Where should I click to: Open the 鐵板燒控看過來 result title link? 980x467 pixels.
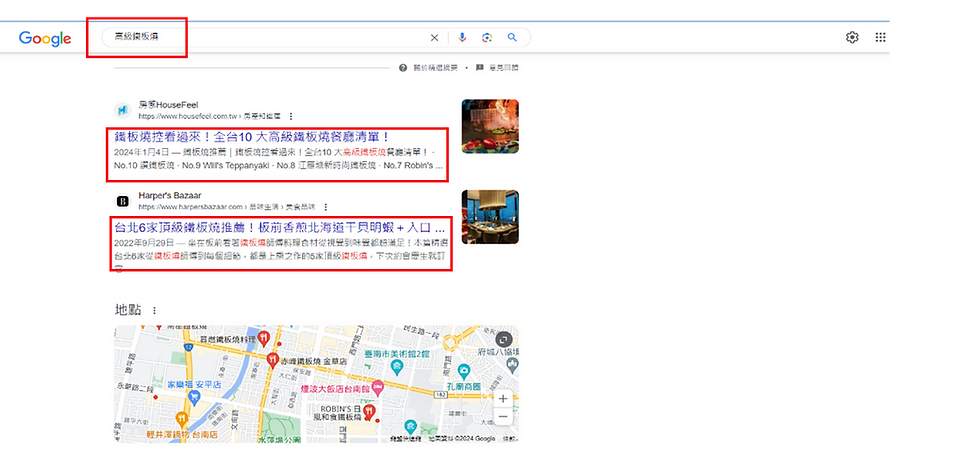252,137
